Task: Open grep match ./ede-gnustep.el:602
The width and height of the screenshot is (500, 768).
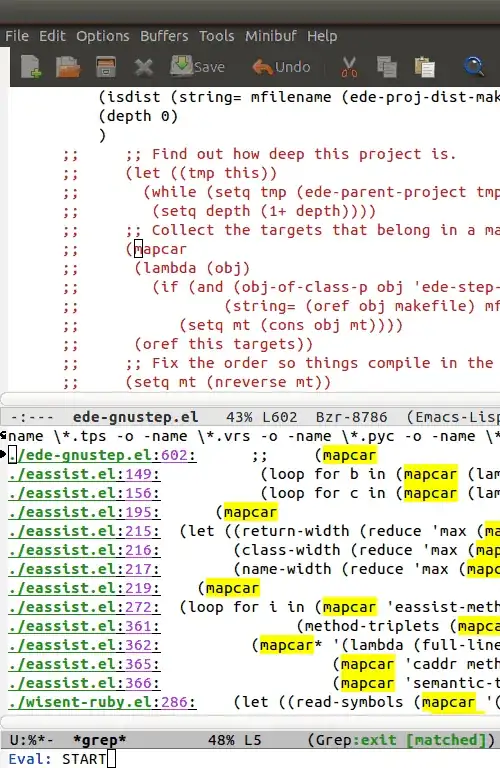Action: tap(102, 456)
